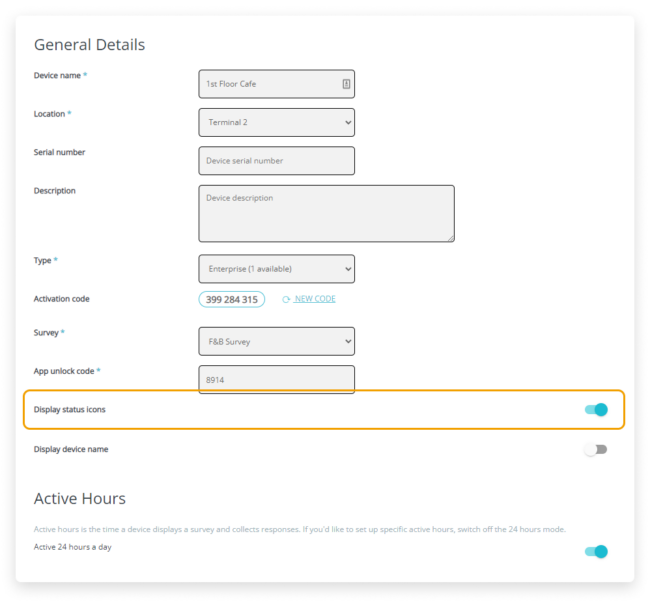The width and height of the screenshot is (650, 603).
Task: Click the Serial number input field
Action: point(276,161)
